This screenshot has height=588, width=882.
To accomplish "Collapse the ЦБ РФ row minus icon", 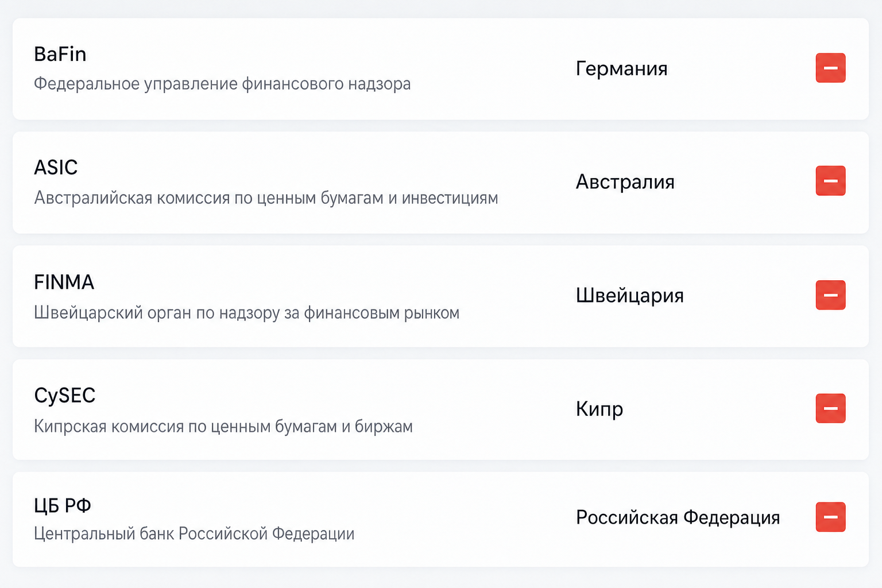I will click(x=830, y=517).
